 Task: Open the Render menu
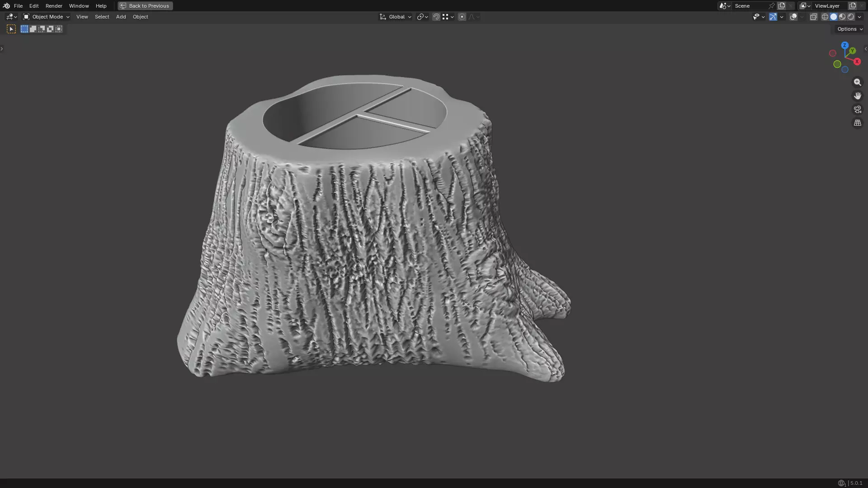[54, 6]
